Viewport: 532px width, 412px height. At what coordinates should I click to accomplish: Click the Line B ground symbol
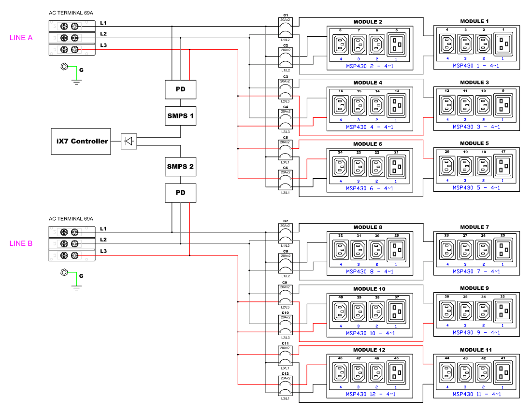click(77, 288)
